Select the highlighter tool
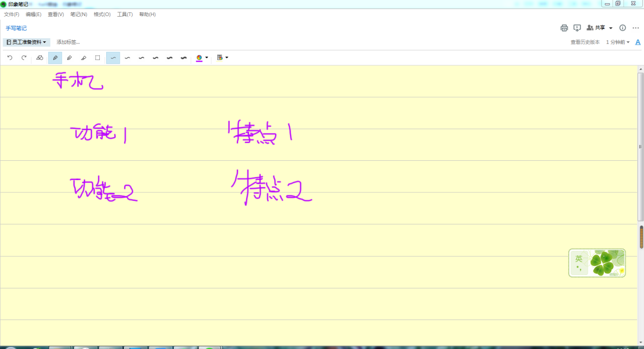 point(69,58)
